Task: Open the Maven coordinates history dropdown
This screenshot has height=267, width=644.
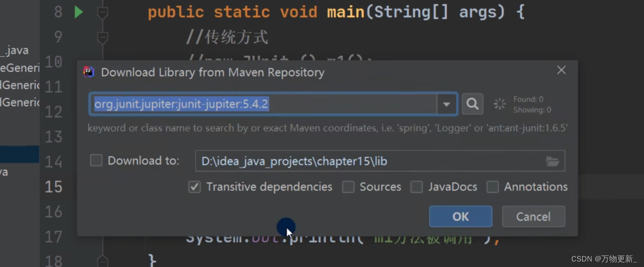Action: pos(446,104)
